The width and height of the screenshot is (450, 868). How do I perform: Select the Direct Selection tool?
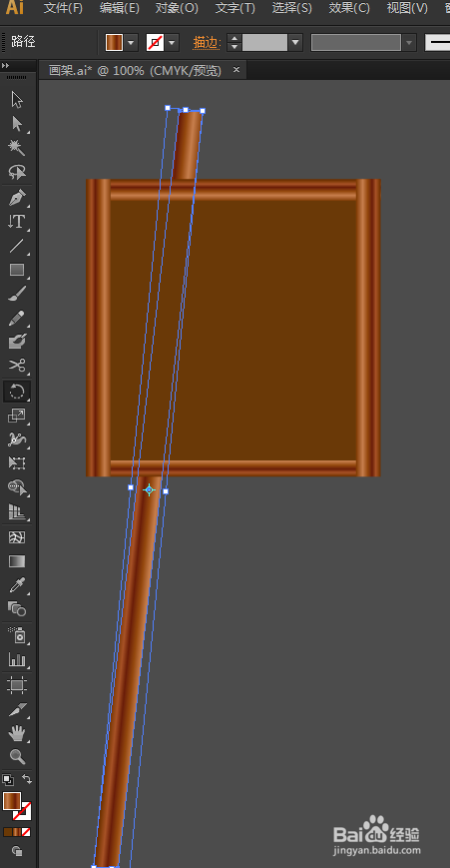(x=17, y=124)
